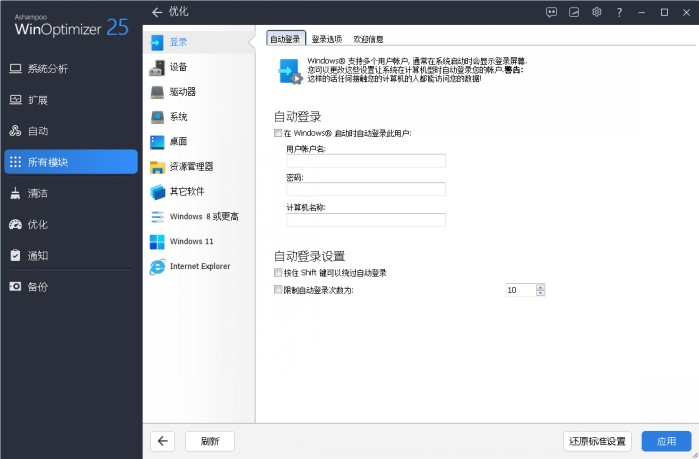Viewport: 699px width, 459px height.
Task: Focus the 计算机名称 input field
Action: tap(366, 220)
